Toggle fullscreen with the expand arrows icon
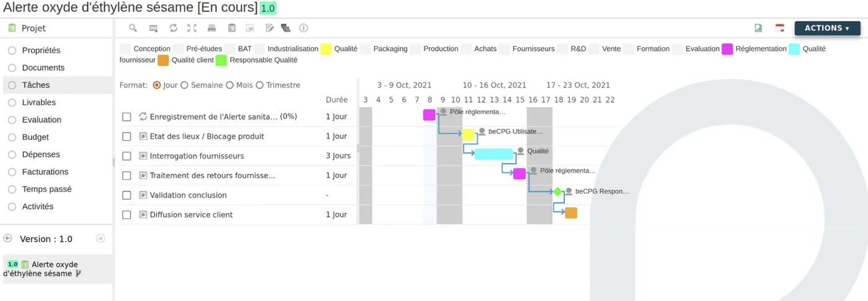Viewport: 868px width, 301px height. (x=192, y=28)
